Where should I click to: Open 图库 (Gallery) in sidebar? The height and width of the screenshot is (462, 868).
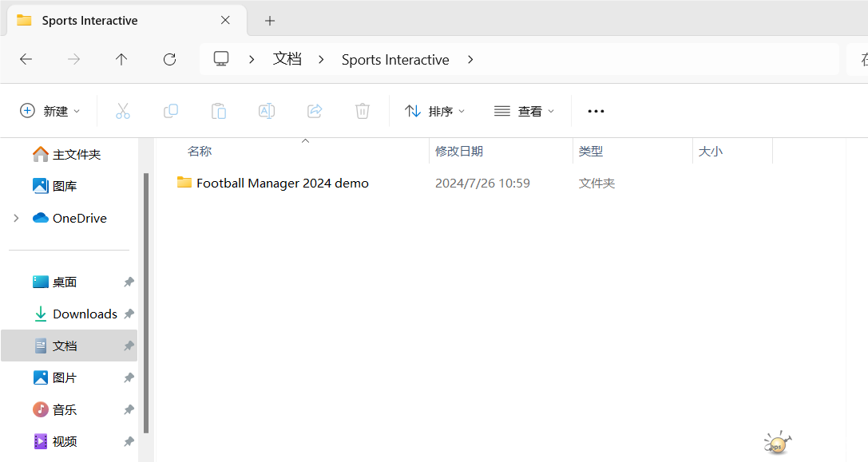point(55,187)
